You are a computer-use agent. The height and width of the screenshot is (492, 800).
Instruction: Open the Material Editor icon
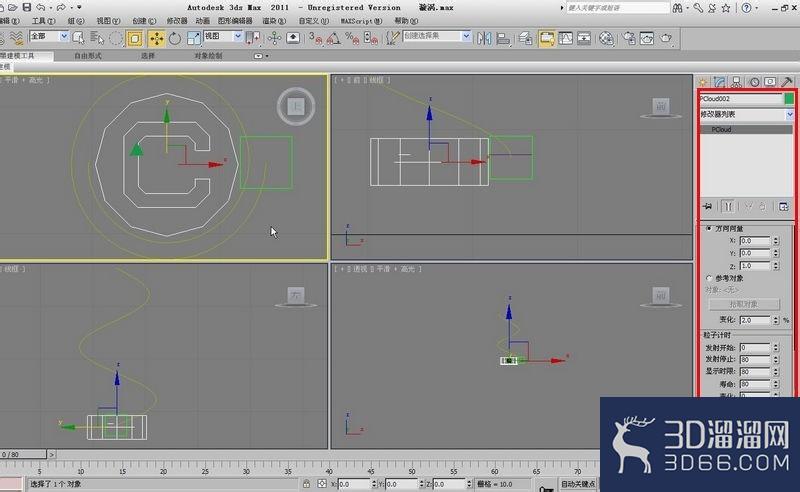coord(606,38)
